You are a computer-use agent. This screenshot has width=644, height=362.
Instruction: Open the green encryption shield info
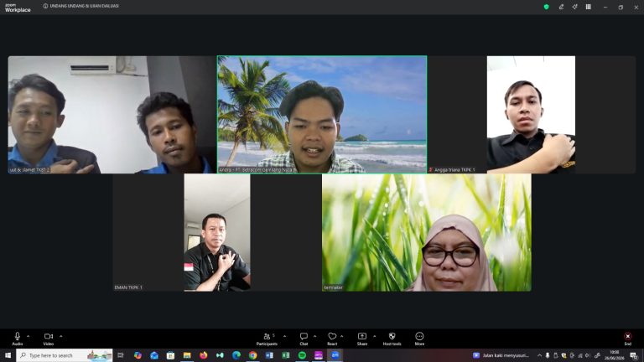click(546, 7)
